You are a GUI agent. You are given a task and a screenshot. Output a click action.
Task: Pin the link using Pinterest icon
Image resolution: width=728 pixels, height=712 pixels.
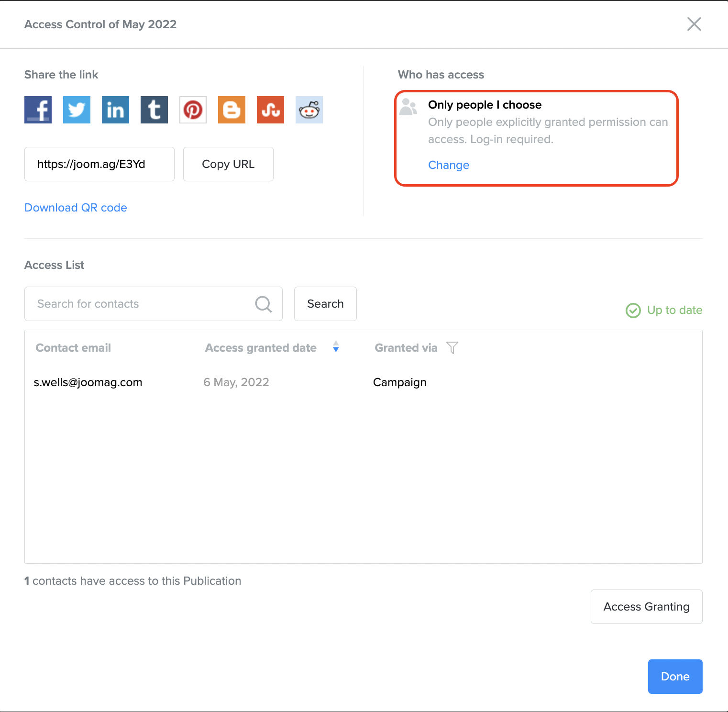click(193, 110)
